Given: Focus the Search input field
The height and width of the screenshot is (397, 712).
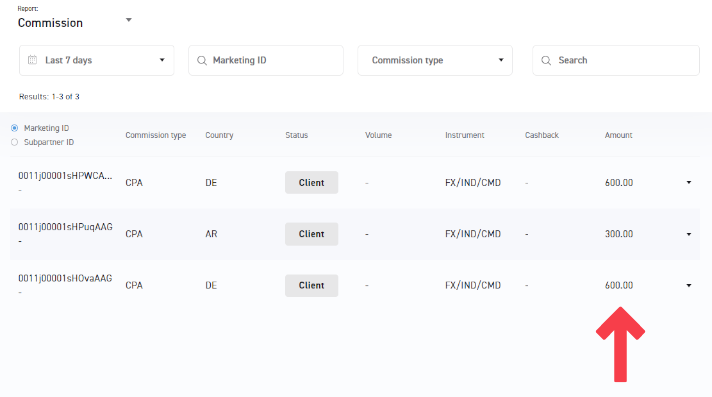Looking at the screenshot, I should (616, 60).
